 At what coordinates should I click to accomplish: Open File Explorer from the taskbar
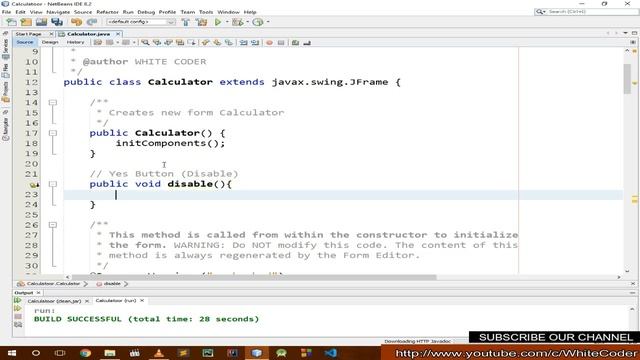(x=110, y=353)
